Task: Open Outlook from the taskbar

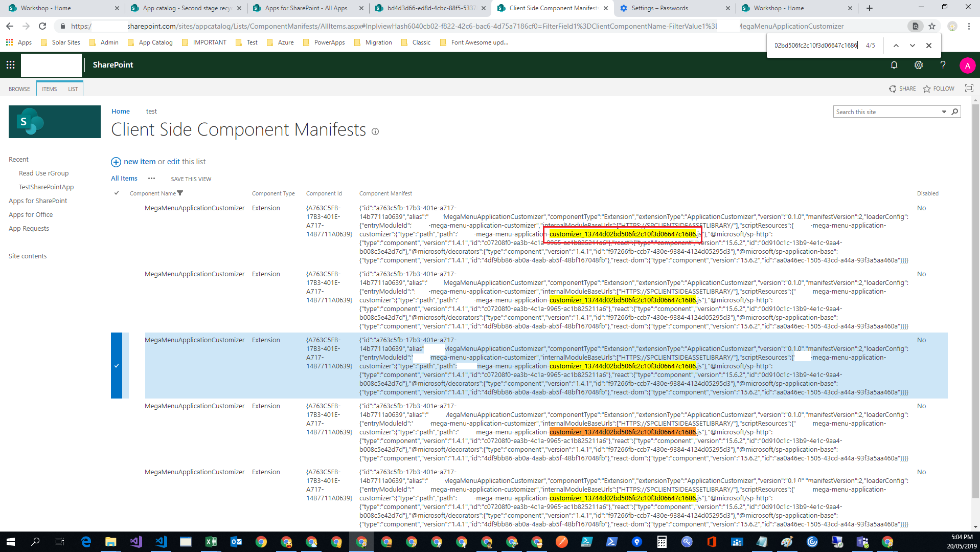Action: (x=236, y=542)
